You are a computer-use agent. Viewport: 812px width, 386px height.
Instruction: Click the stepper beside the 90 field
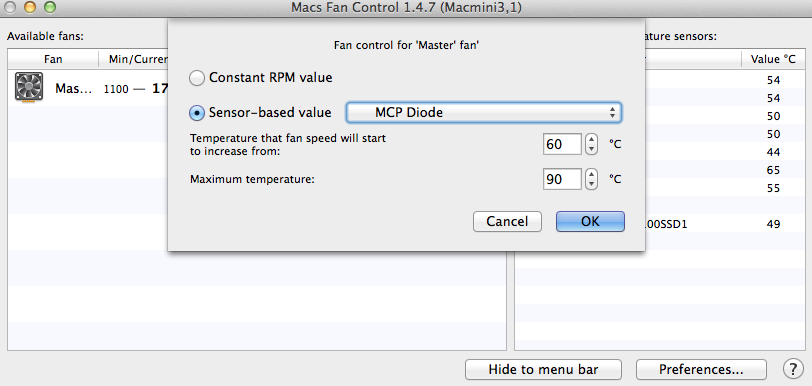(591, 179)
